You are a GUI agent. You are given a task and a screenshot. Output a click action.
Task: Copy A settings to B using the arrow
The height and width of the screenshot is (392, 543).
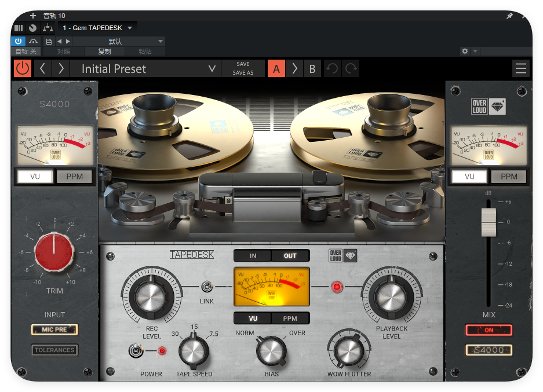[x=295, y=68]
